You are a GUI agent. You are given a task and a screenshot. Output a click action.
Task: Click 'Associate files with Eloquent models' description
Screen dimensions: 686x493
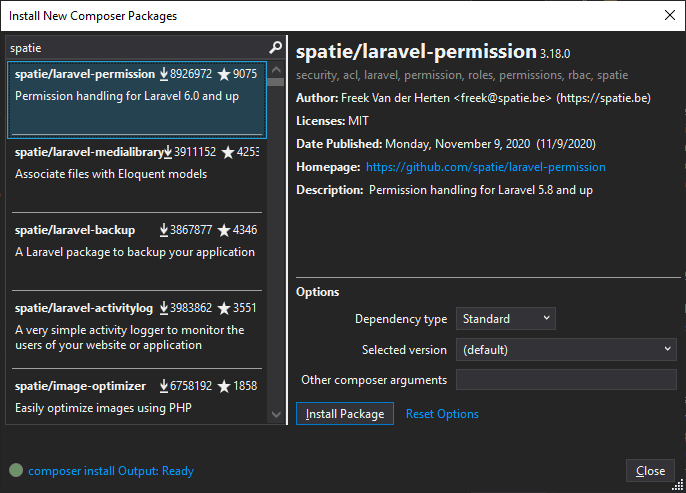click(111, 174)
